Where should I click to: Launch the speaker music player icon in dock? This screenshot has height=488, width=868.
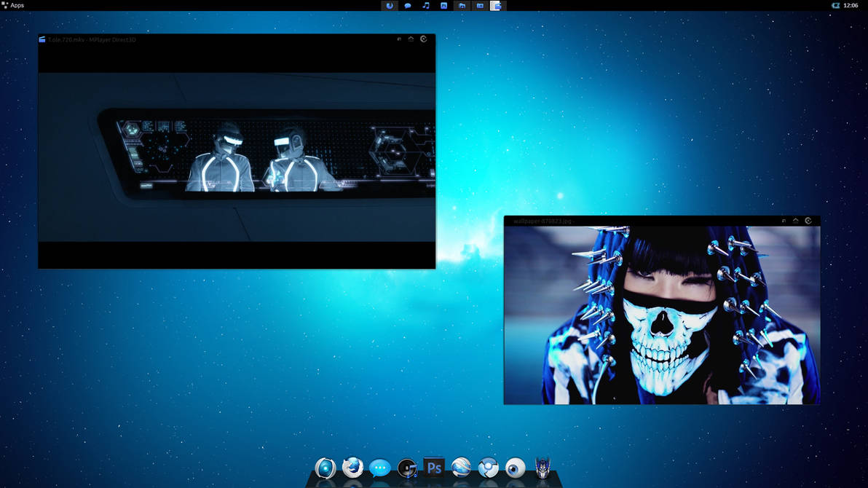pyautogui.click(x=407, y=468)
